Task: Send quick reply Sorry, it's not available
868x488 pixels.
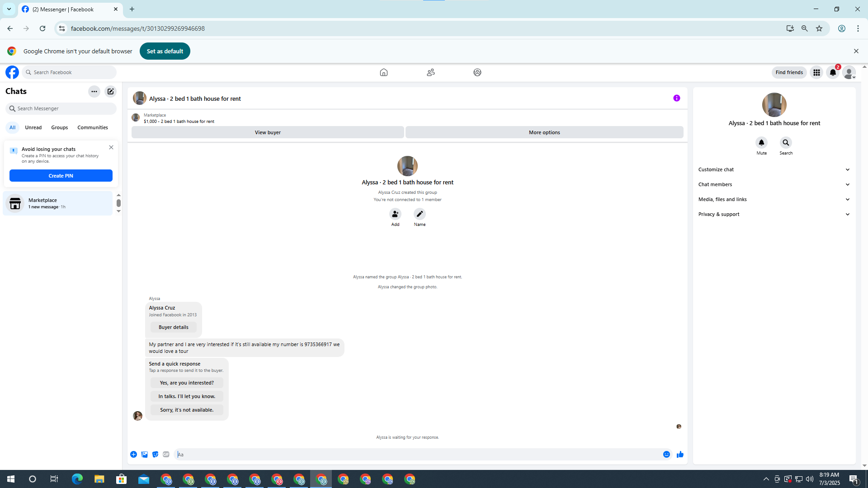Action: point(186,410)
